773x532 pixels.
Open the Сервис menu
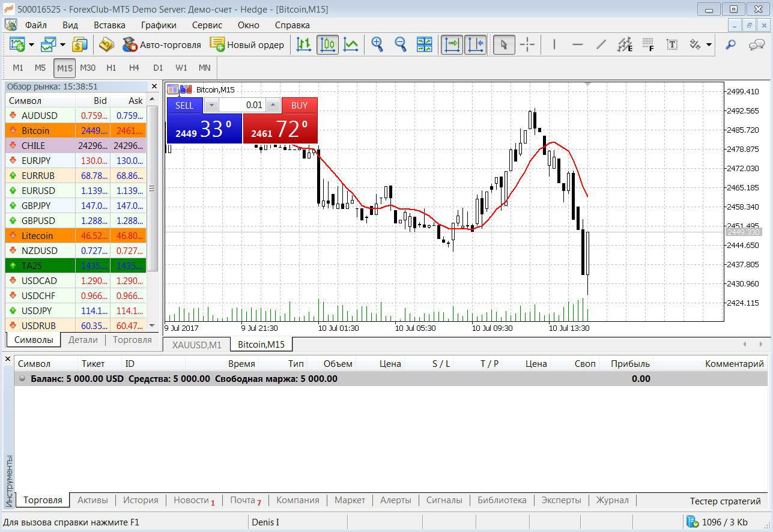[x=207, y=25]
